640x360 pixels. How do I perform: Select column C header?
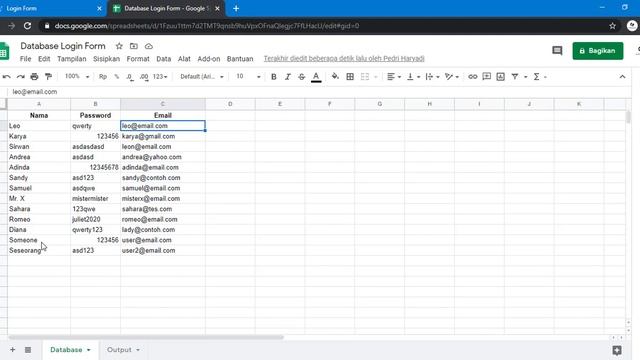coord(162,104)
